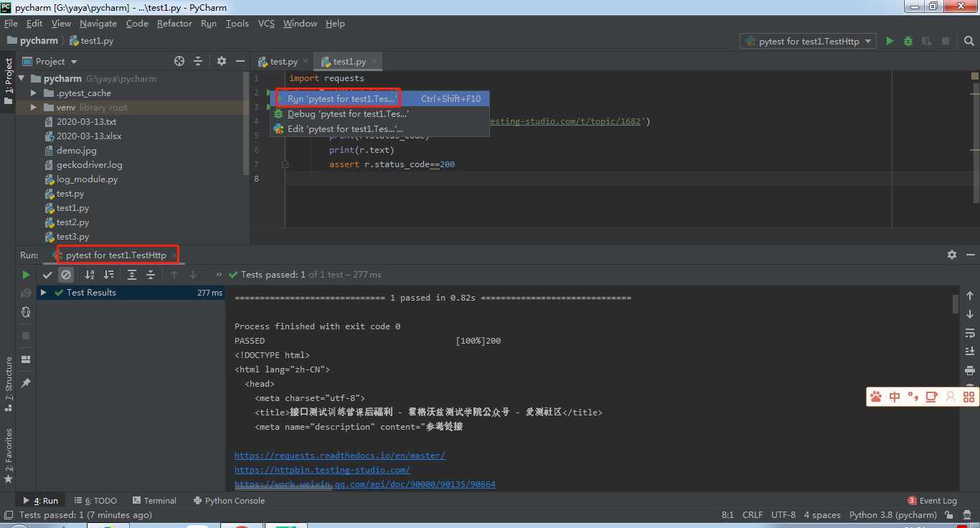Print the console output

click(x=970, y=370)
